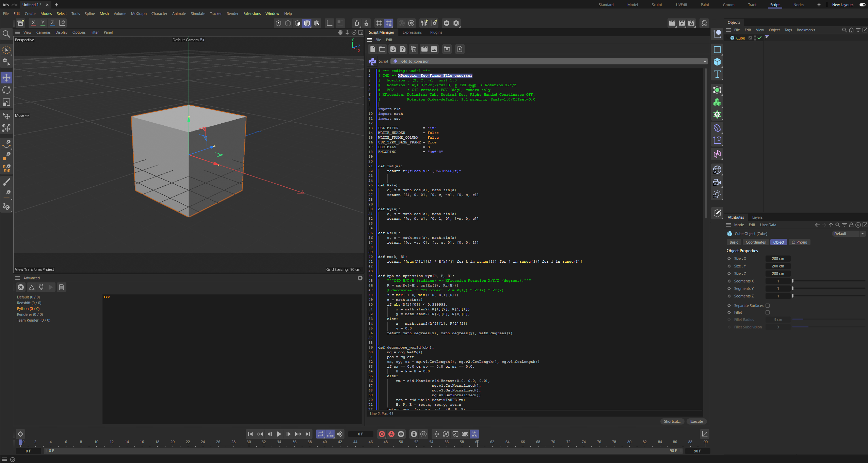Toggle the New Layouts switch
868x463 pixels.
point(862,5)
